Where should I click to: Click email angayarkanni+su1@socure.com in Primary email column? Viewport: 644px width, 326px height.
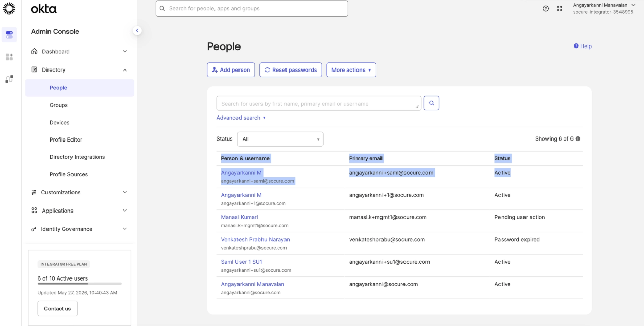point(390,262)
